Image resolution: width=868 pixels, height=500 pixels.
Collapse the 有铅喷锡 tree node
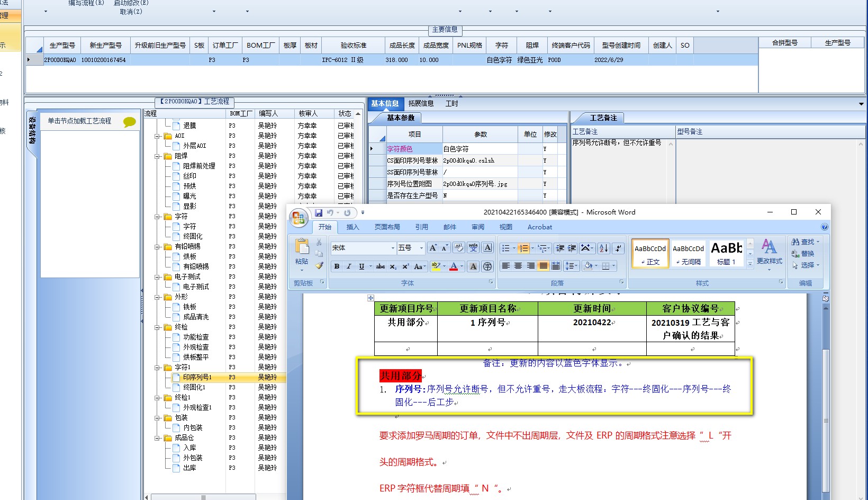pyautogui.click(x=157, y=247)
